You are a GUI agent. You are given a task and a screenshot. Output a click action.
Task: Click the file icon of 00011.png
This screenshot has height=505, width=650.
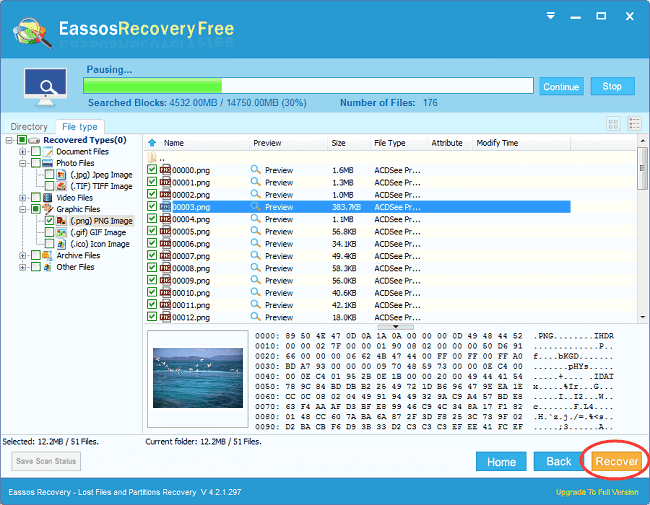point(165,305)
